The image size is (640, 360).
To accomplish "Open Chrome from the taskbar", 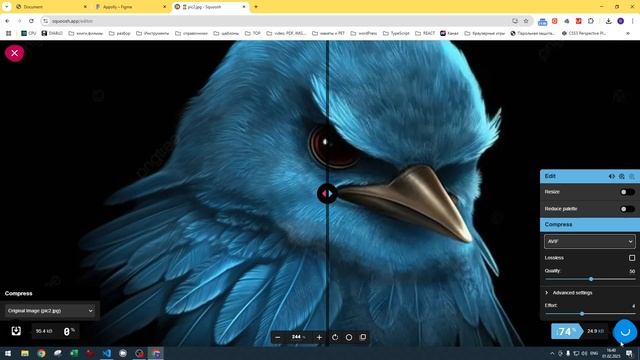I will tap(41, 353).
